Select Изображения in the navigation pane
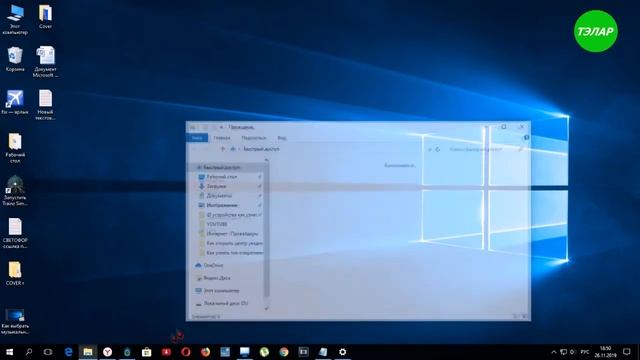 tap(222, 205)
